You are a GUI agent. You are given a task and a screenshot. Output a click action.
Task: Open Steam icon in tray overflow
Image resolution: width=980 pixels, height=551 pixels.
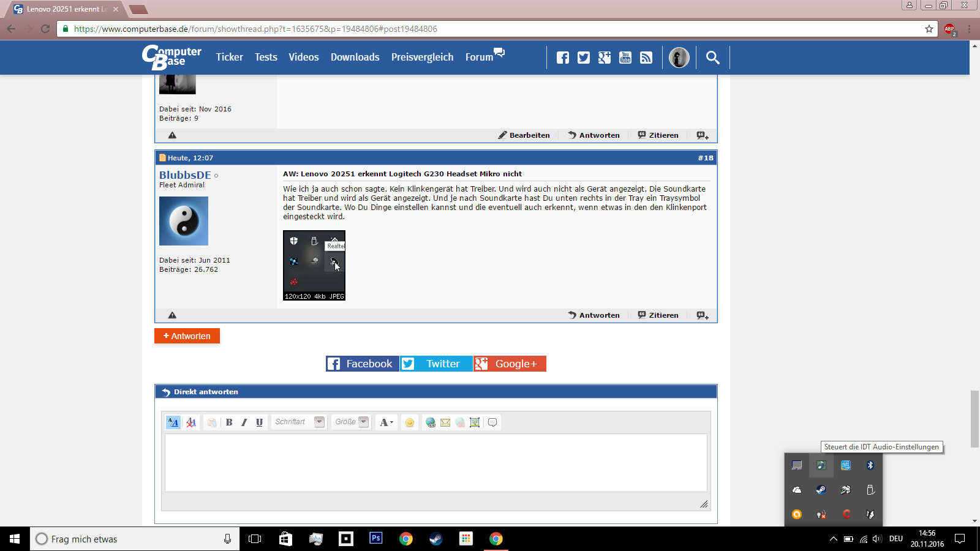(821, 490)
